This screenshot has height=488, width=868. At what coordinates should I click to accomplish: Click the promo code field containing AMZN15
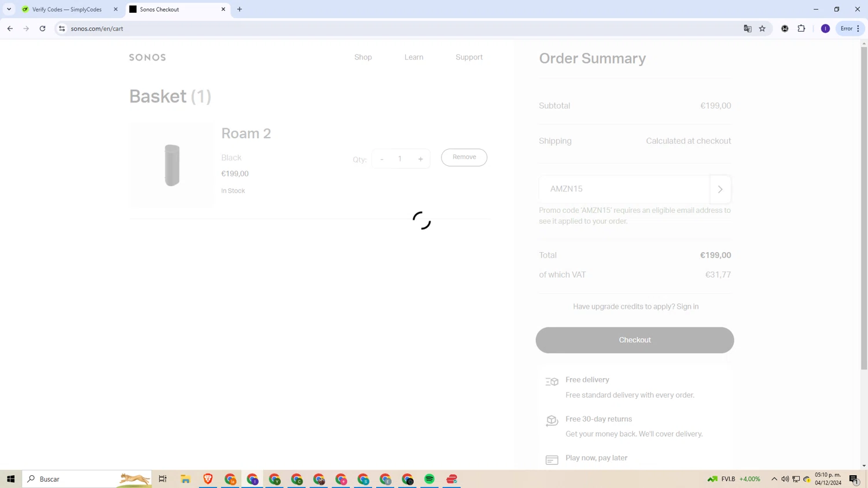[x=624, y=189]
